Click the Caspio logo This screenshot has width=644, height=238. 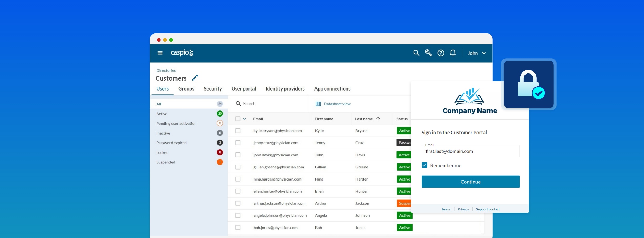(x=182, y=53)
